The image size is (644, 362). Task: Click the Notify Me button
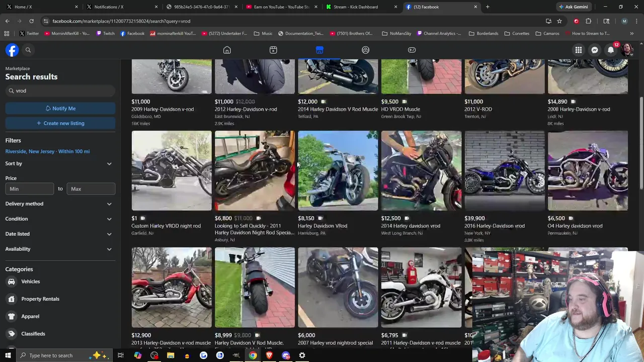60,108
